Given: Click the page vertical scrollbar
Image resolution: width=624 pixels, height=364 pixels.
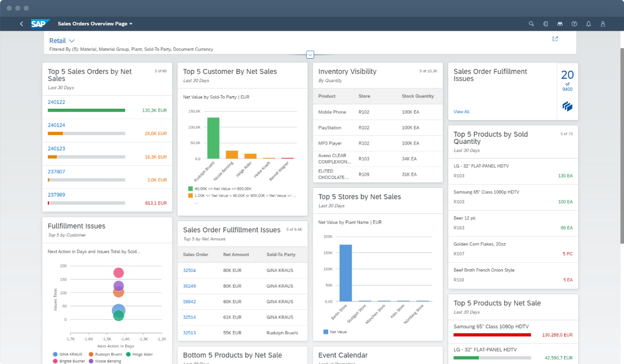Looking at the screenshot, I should click(x=622, y=146).
